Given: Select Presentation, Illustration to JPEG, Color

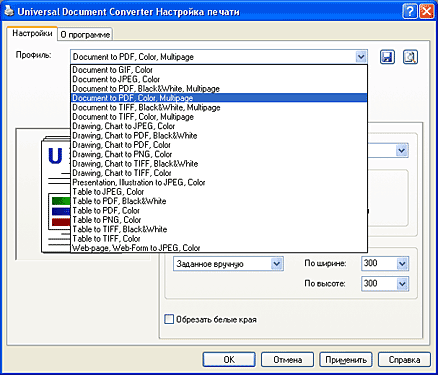Looking at the screenshot, I should point(219,182).
